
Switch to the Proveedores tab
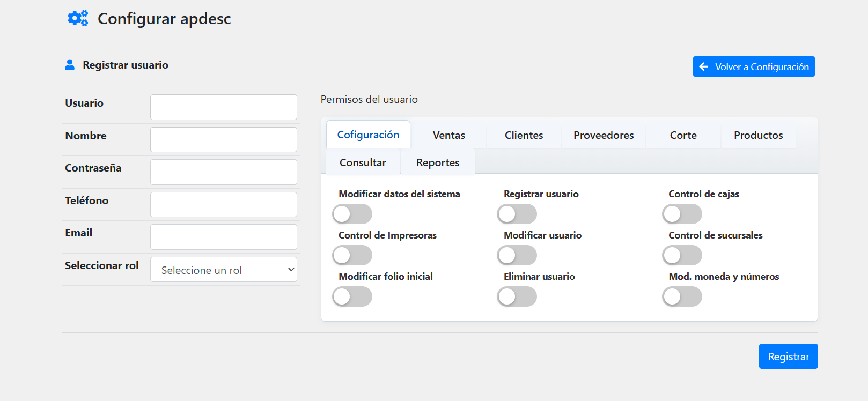[604, 135]
